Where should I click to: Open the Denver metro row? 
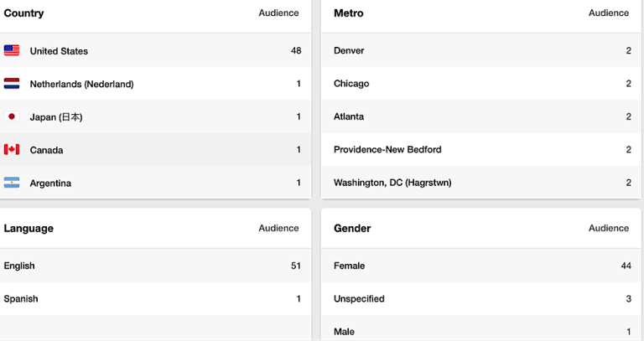[x=481, y=50]
